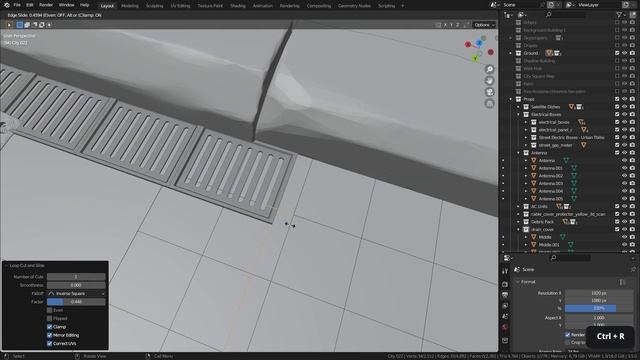The width and height of the screenshot is (640, 360).
Task: Click the Format panel preset icon
Action: point(622,282)
